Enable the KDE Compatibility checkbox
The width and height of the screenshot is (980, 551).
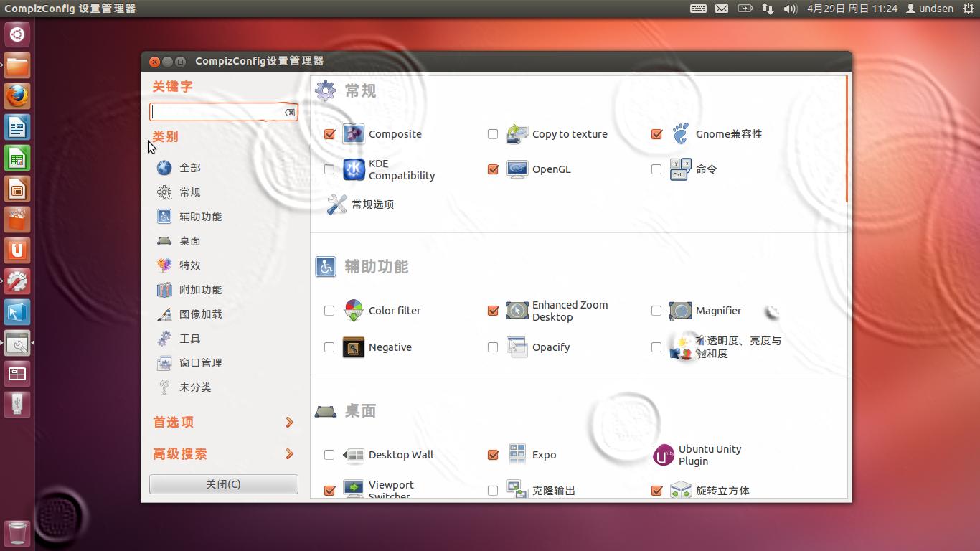point(329,169)
